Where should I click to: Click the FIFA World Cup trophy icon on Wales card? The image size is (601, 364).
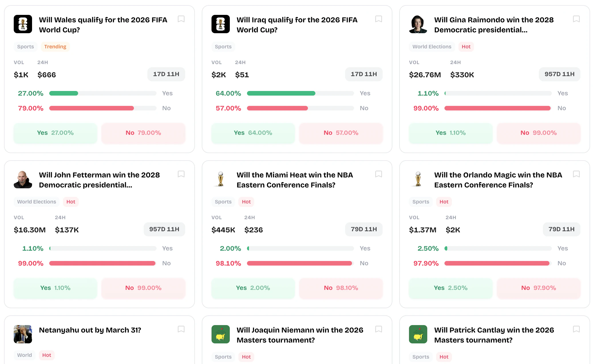23,24
